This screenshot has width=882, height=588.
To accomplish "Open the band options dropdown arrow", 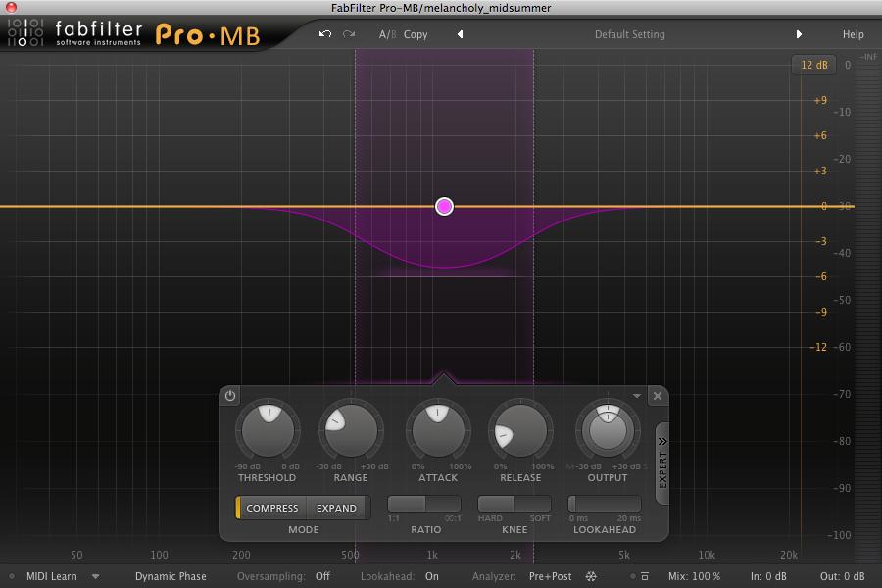I will click(637, 396).
